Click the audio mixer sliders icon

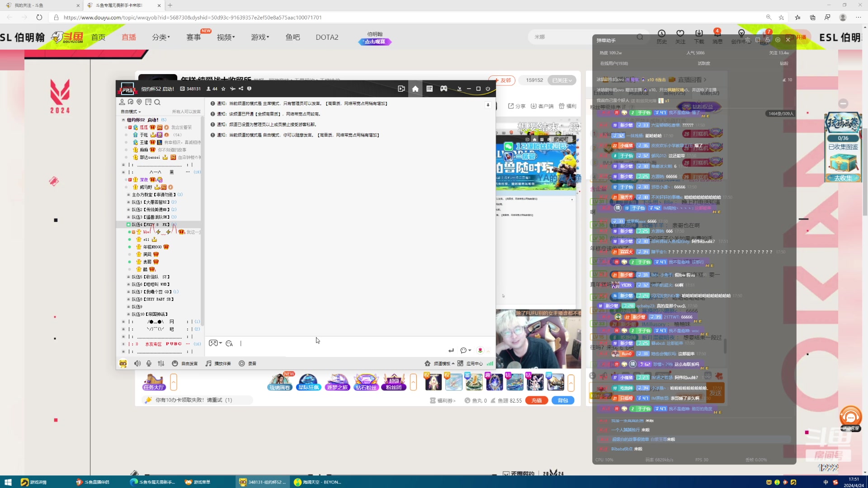tap(161, 363)
